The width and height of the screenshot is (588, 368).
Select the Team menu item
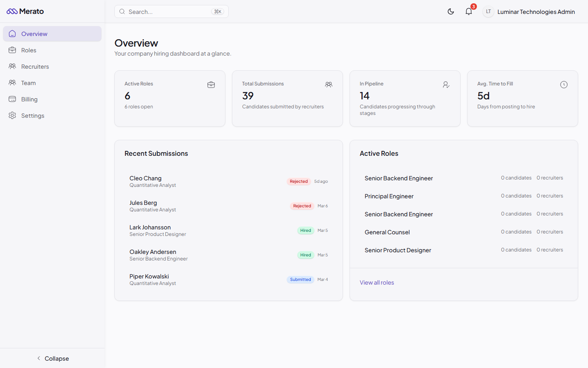28,83
